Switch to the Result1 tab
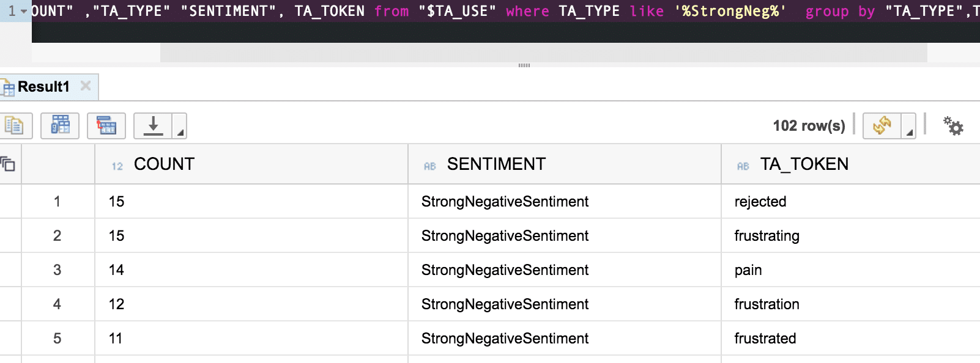The width and height of the screenshot is (980, 363). pos(43,87)
